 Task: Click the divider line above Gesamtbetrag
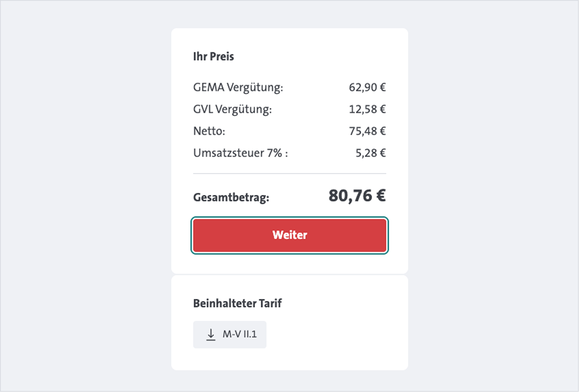(x=289, y=173)
